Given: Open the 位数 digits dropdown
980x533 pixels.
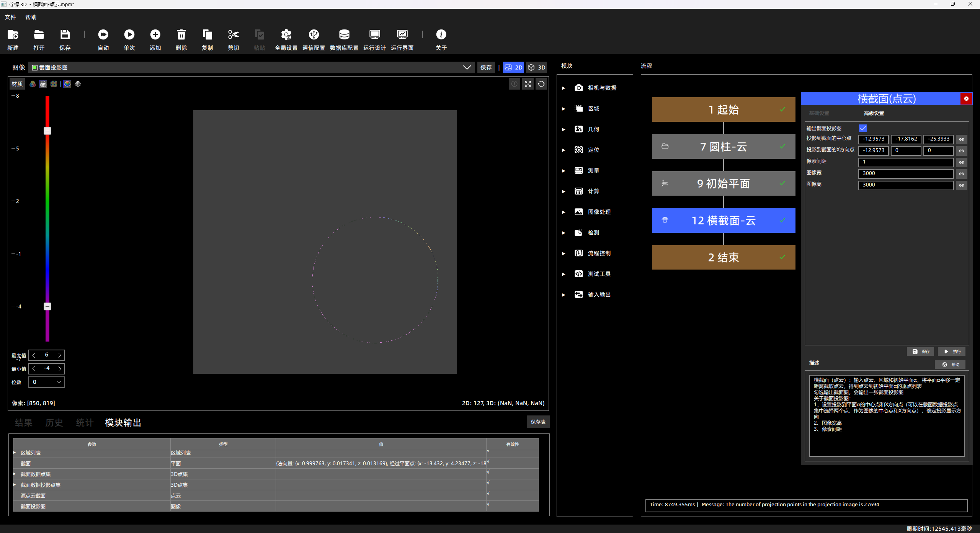Looking at the screenshot, I should pos(47,382).
